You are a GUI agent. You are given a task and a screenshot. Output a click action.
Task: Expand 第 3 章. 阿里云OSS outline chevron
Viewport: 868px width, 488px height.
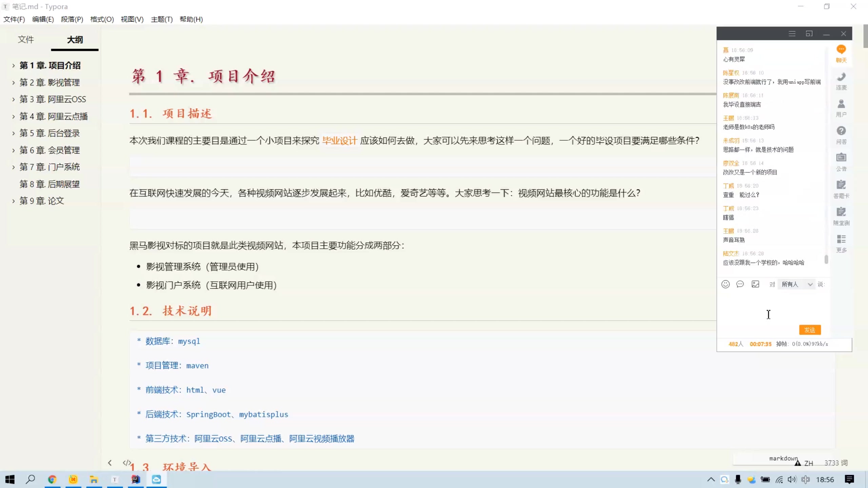(x=14, y=99)
